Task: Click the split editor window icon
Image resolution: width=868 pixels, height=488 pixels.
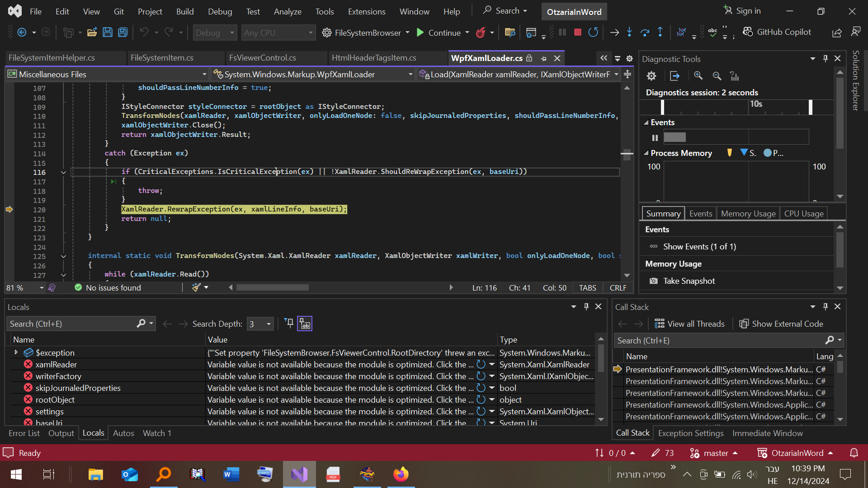Action: tap(627, 74)
